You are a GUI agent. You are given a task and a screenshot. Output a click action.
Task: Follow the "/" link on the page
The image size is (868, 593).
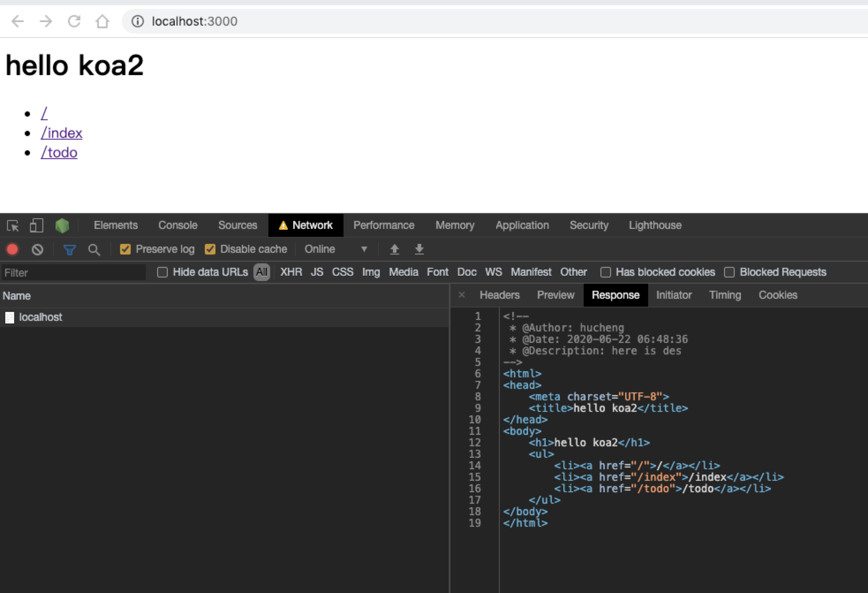tap(44, 114)
